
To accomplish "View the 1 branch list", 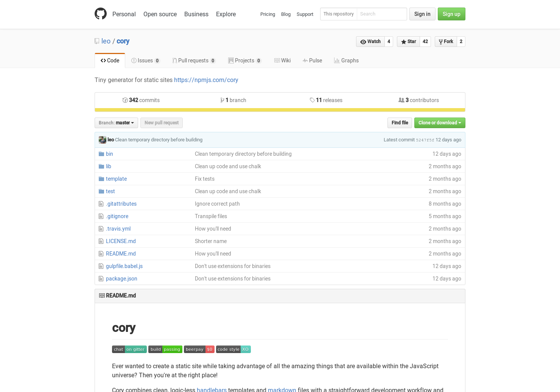I will pyautogui.click(x=233, y=100).
